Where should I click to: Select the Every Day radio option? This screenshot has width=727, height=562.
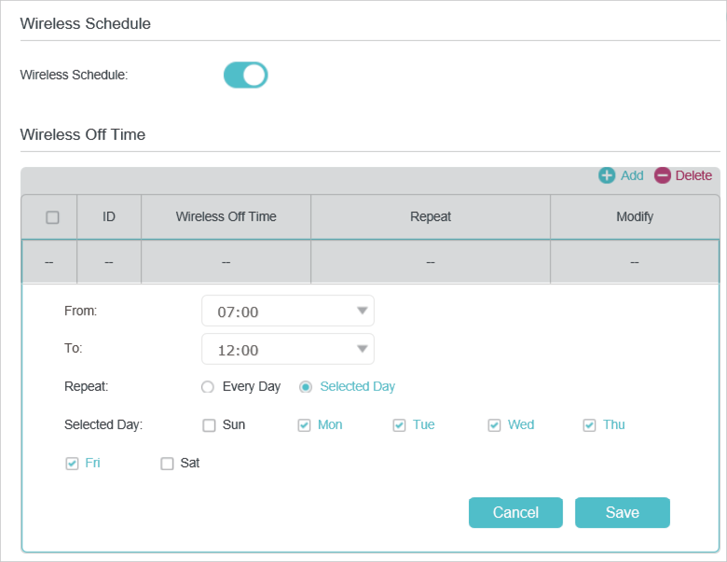[x=207, y=387]
